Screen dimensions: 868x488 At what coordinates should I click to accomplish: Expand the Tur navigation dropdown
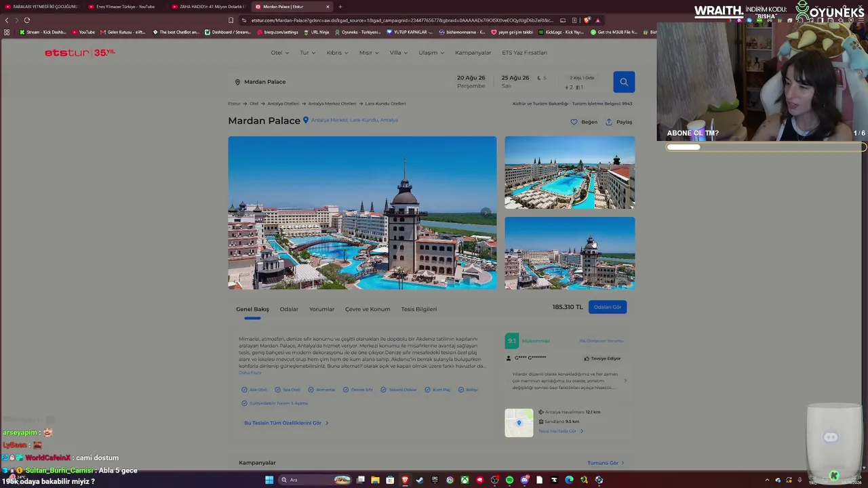308,53
